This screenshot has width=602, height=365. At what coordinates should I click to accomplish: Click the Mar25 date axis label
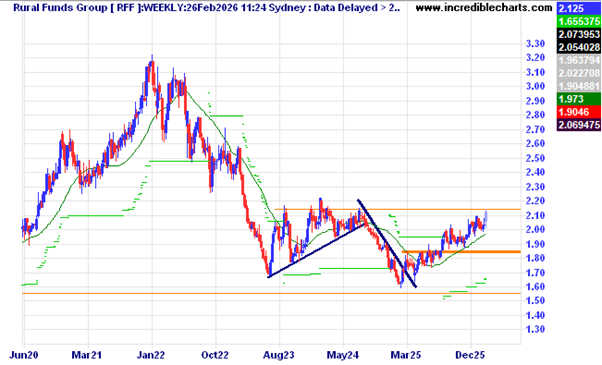coord(406,355)
